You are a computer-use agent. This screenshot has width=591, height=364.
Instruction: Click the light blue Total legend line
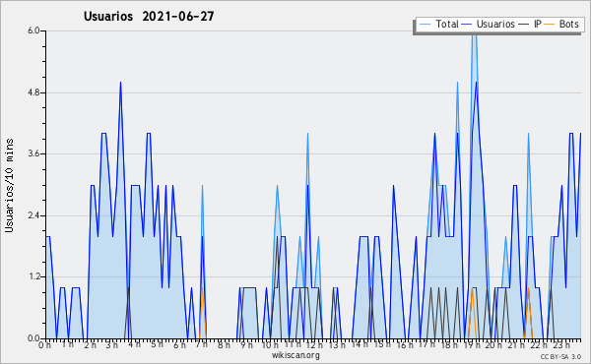(x=425, y=25)
